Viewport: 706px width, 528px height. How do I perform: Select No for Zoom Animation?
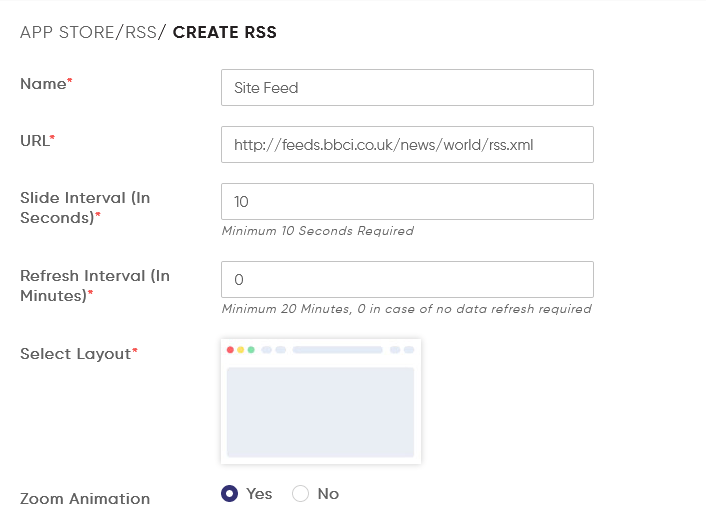pyautogui.click(x=301, y=494)
